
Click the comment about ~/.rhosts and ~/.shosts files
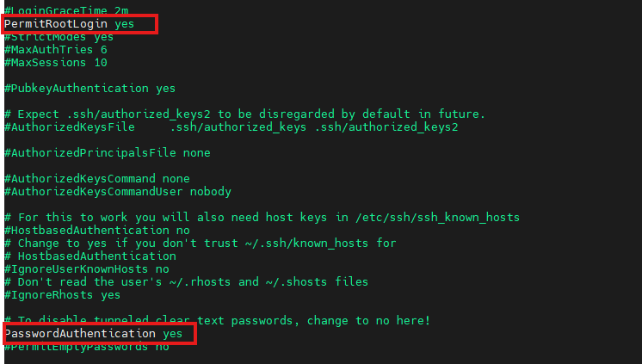186,281
